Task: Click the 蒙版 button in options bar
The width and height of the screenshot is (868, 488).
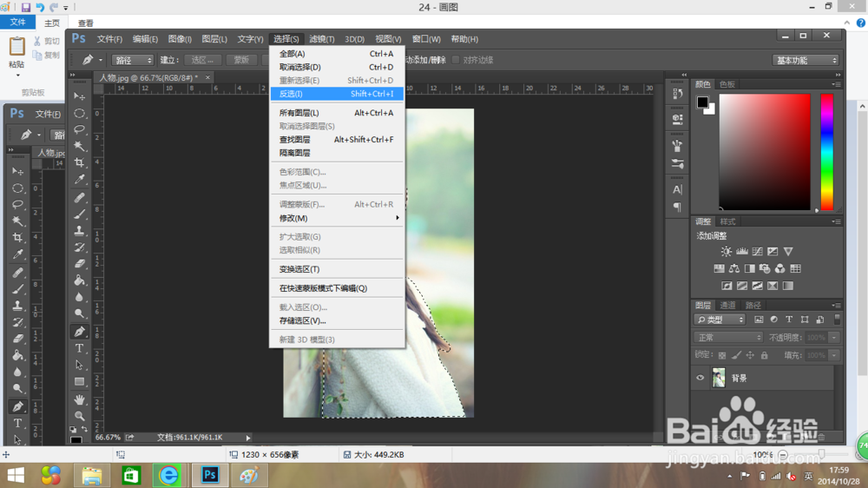Action: 241,60
